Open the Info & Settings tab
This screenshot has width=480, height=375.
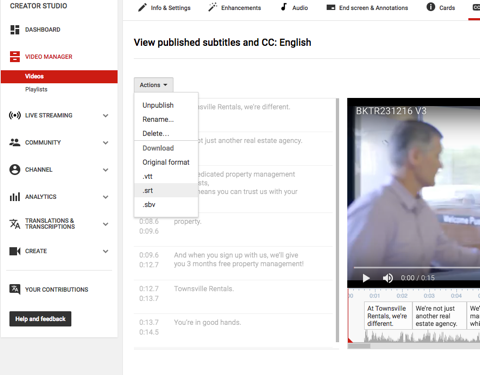(x=164, y=8)
